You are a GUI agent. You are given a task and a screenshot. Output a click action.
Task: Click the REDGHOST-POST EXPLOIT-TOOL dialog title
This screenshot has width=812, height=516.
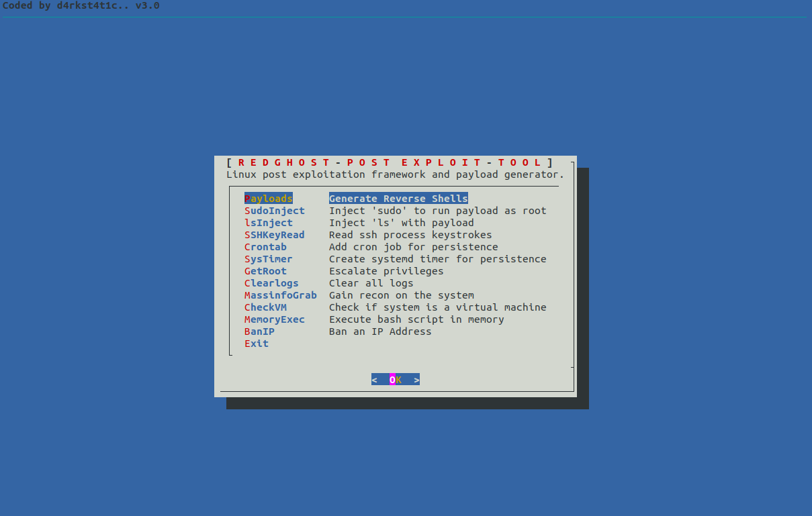click(390, 162)
